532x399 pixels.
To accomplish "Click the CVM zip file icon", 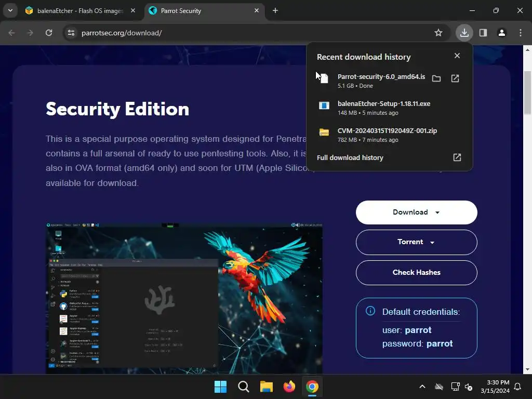I will (x=324, y=132).
